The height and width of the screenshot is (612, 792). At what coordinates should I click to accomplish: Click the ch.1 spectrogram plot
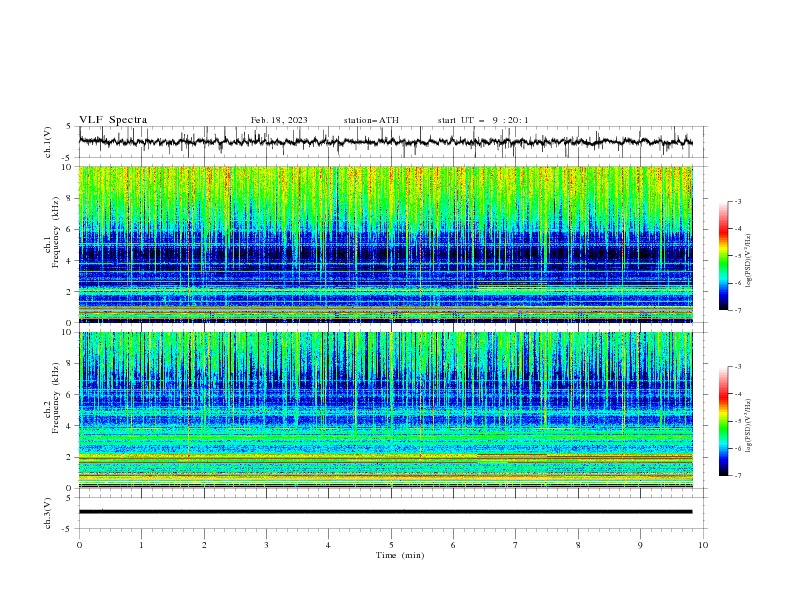tap(385, 244)
